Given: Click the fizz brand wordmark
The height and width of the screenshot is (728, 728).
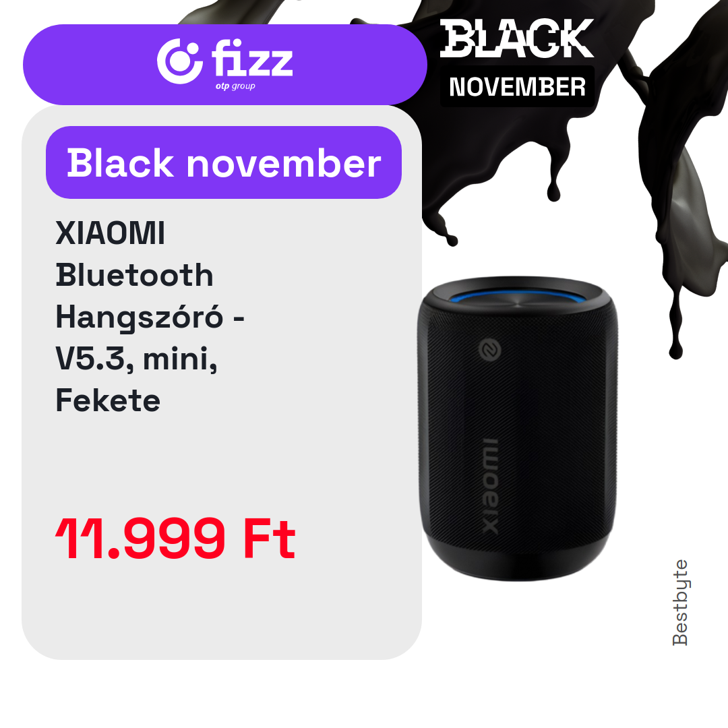Looking at the screenshot, I should (x=253, y=59).
